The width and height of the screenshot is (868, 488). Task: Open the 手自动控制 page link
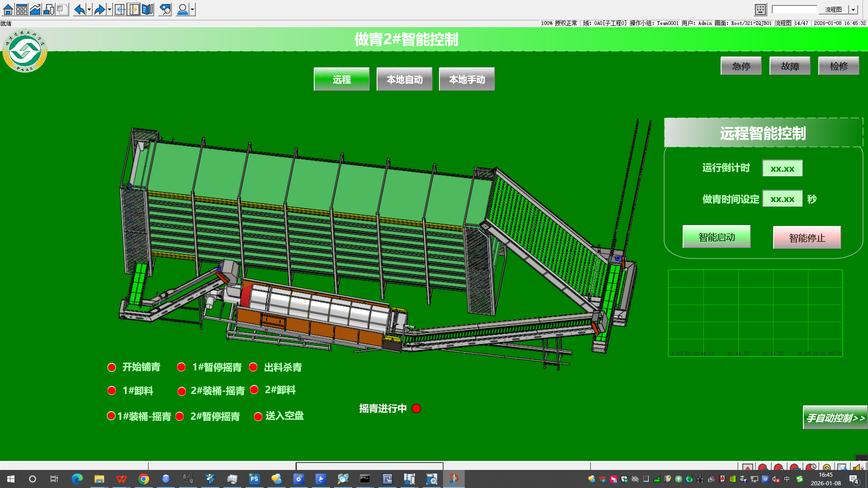835,418
